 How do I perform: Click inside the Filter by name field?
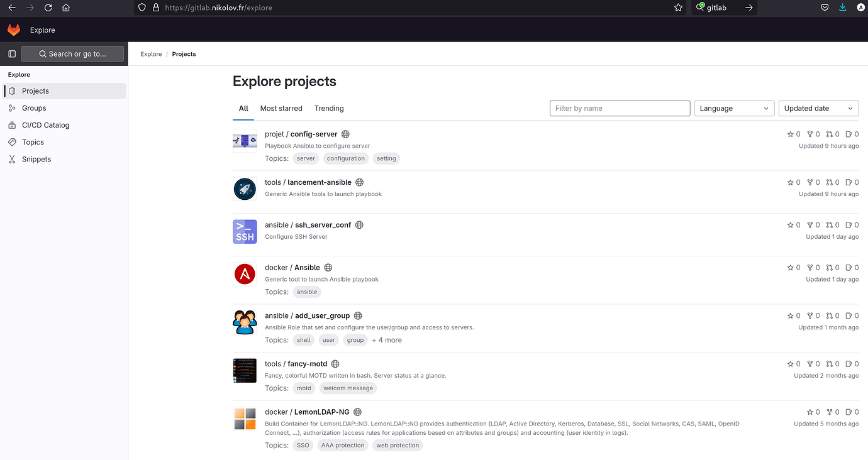click(620, 108)
